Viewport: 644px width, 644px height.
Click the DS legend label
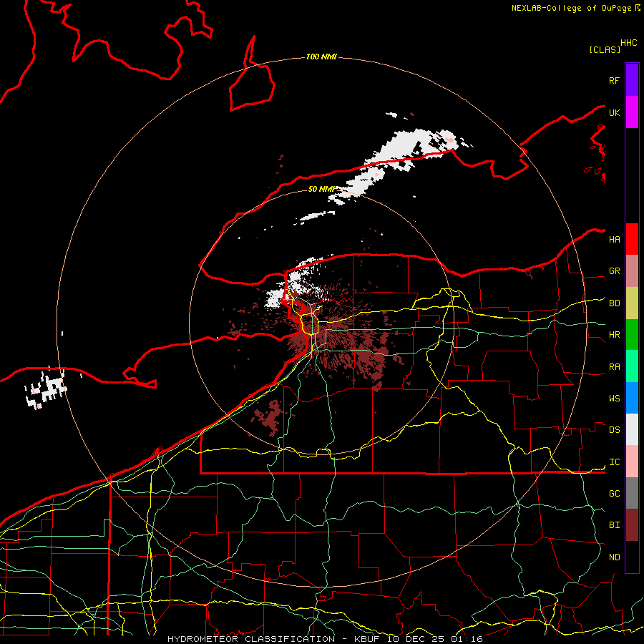614,429
